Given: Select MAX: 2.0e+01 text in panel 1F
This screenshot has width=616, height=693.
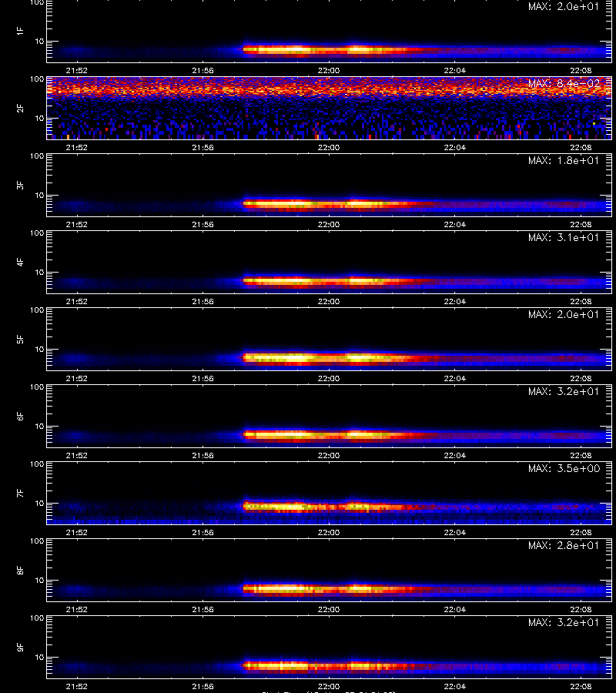Looking at the screenshot, I should click(564, 7).
